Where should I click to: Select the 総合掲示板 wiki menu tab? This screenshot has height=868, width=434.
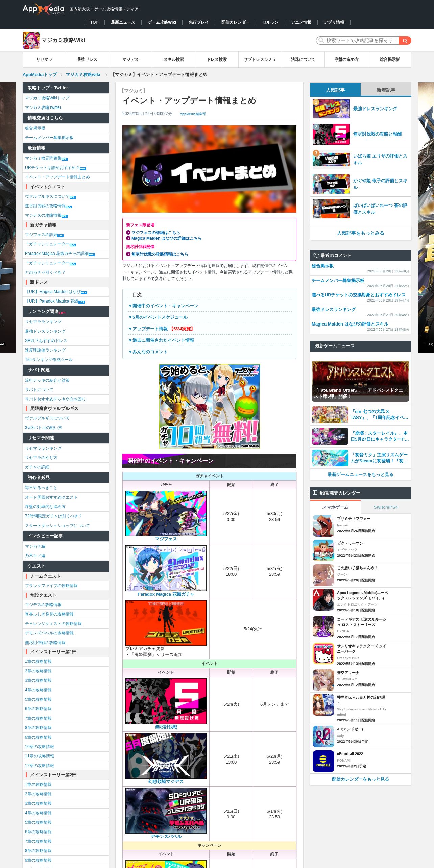[x=389, y=59]
